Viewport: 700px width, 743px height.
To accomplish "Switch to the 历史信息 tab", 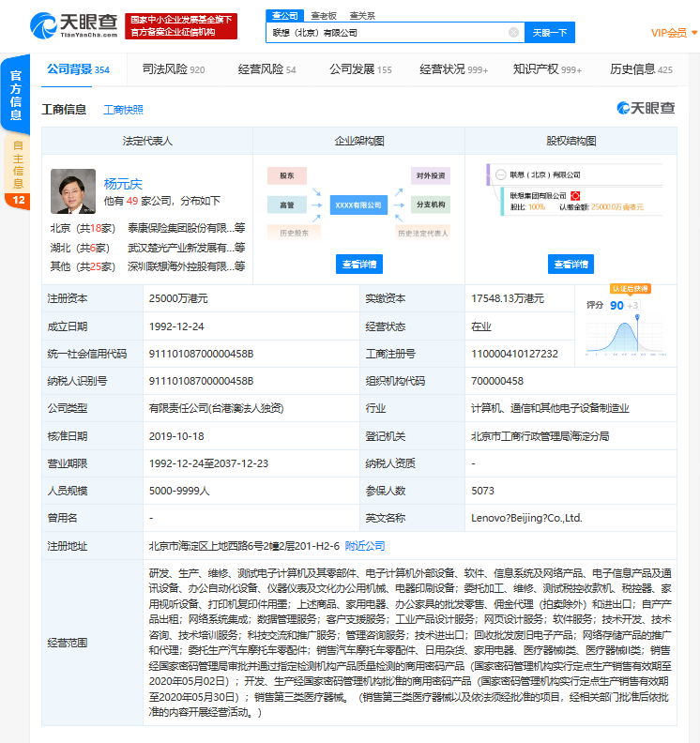I will [x=641, y=69].
